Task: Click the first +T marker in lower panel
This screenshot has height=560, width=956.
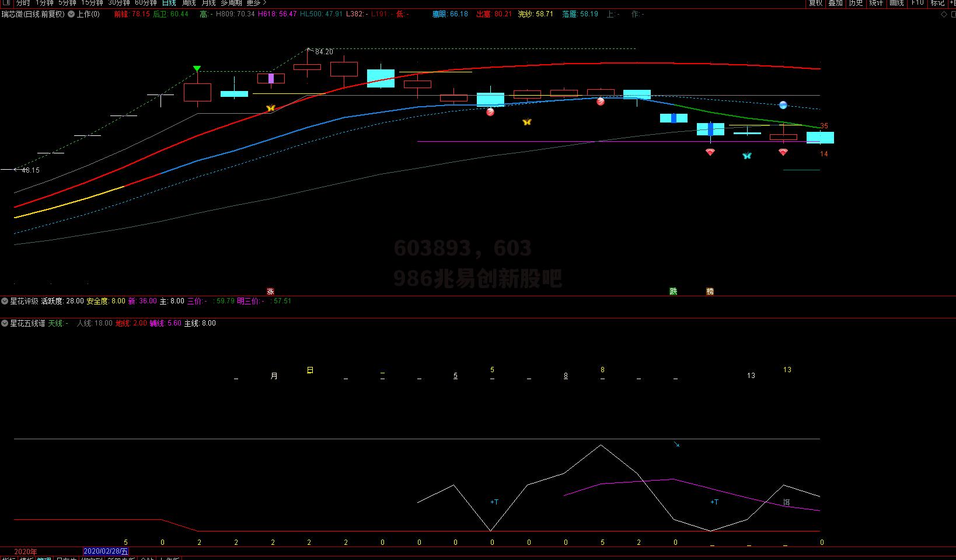Action: [494, 502]
